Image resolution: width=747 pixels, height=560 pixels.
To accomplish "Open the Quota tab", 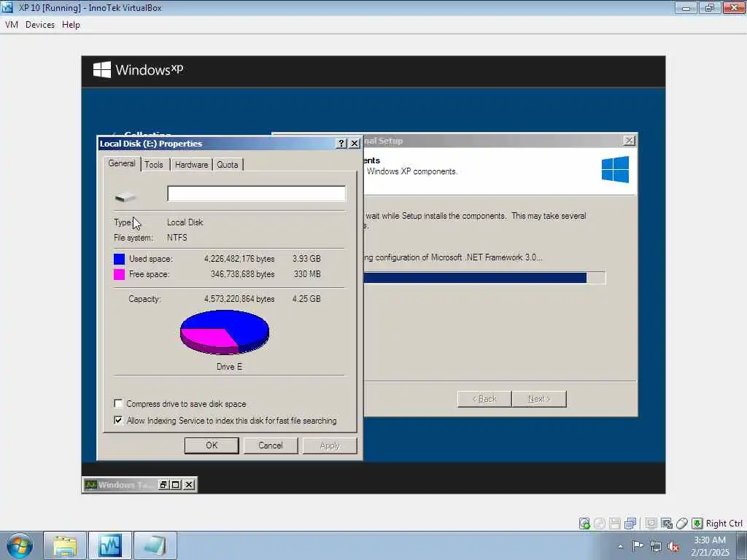I will tap(228, 165).
